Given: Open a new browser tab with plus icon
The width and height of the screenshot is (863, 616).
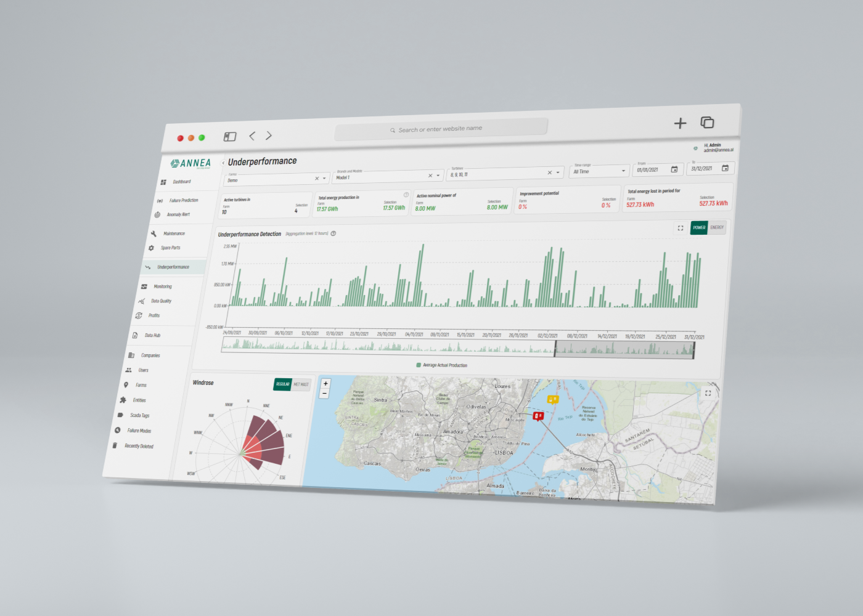Looking at the screenshot, I should click(680, 123).
